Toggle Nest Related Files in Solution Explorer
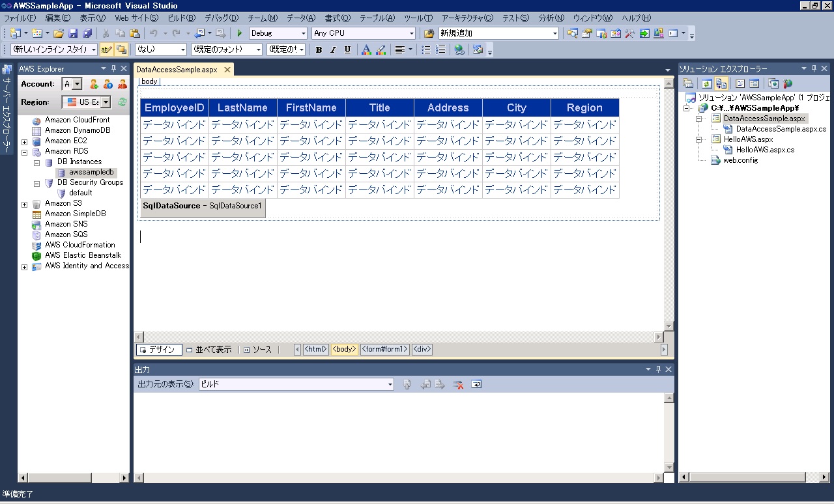The width and height of the screenshot is (834, 504). [721, 84]
